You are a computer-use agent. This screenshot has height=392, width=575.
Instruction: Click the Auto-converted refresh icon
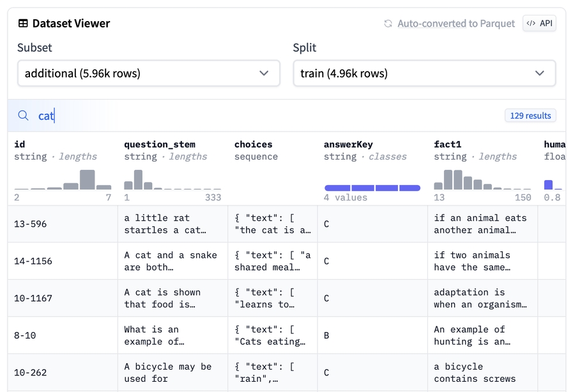(388, 24)
